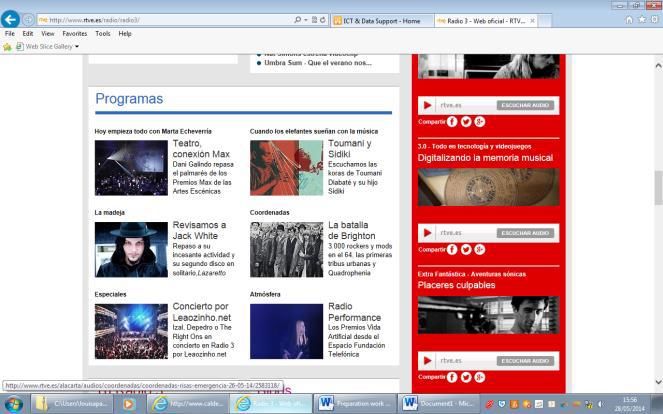Viewport: 663px width, 414px height.
Task: Open the Windows Explorer taskbar item
Action: [x=73, y=404]
